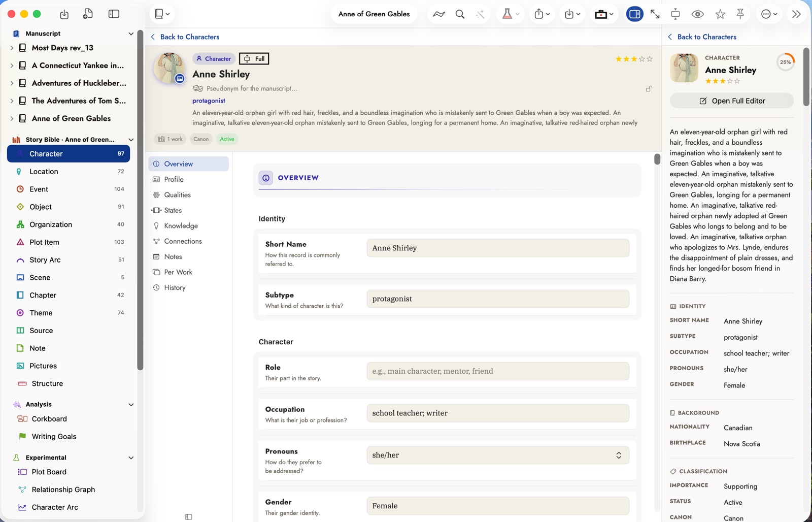Click the statistics line-chart toolbar icon
The width and height of the screenshot is (812, 522).
[x=438, y=14]
